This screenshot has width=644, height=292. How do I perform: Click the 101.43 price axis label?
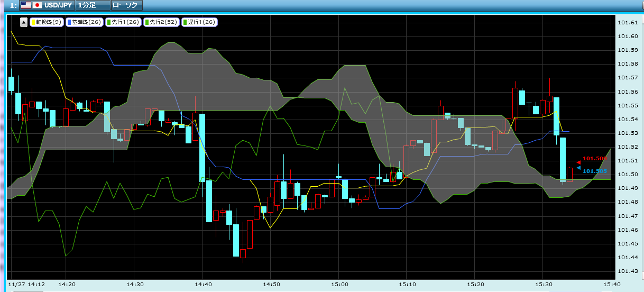pyautogui.click(x=627, y=271)
